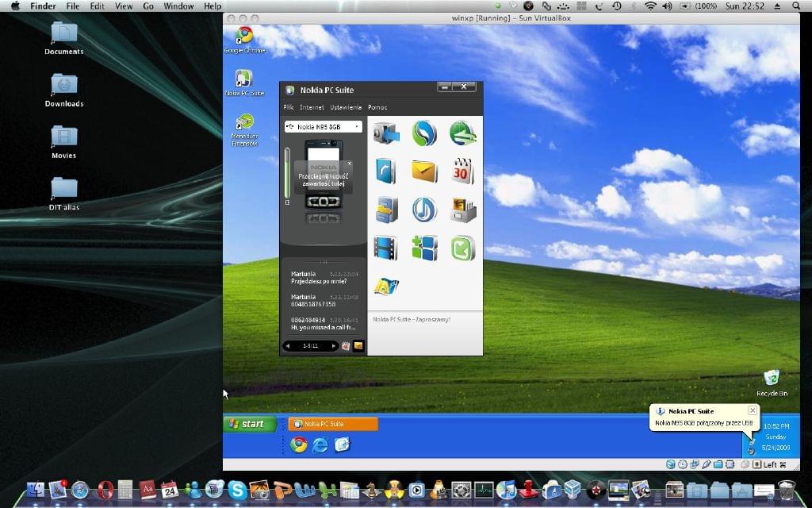Click the phone memory level bar
This screenshot has width=812, height=508.
coord(287,174)
